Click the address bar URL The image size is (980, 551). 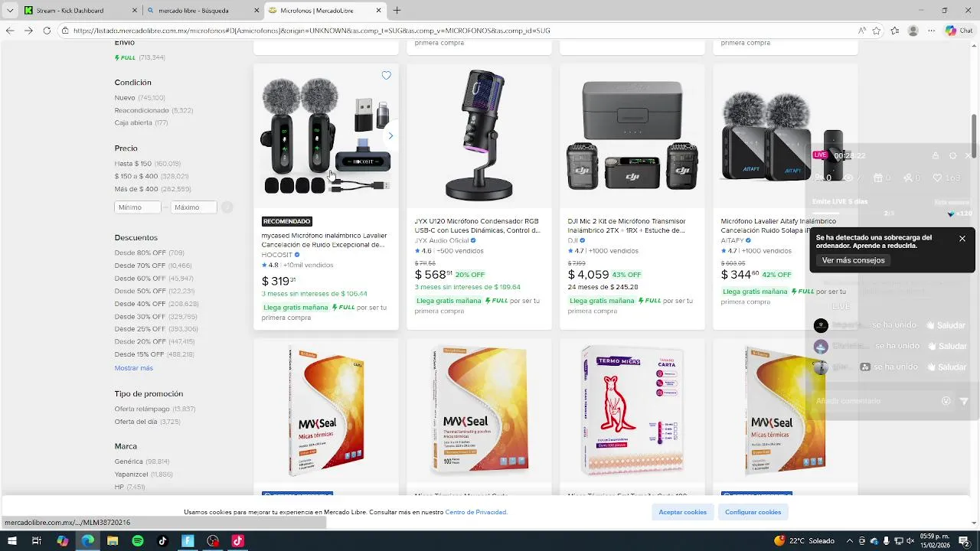coord(312,31)
